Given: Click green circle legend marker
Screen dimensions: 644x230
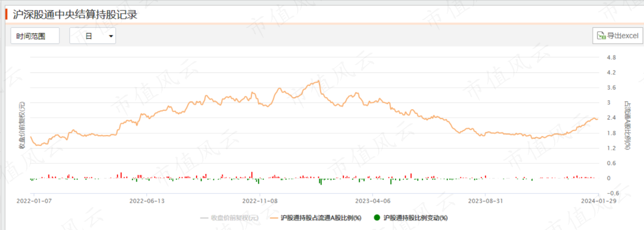Looking at the screenshot, I should pos(377,218).
